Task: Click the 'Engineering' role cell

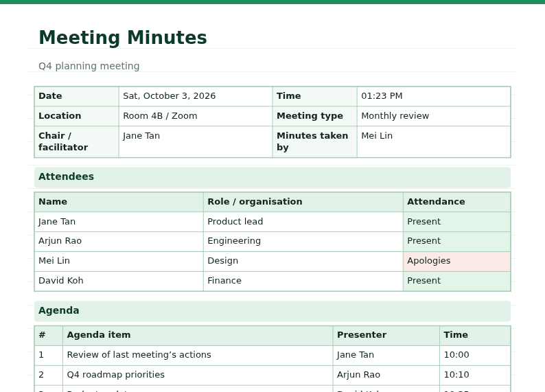Action: click(303, 242)
